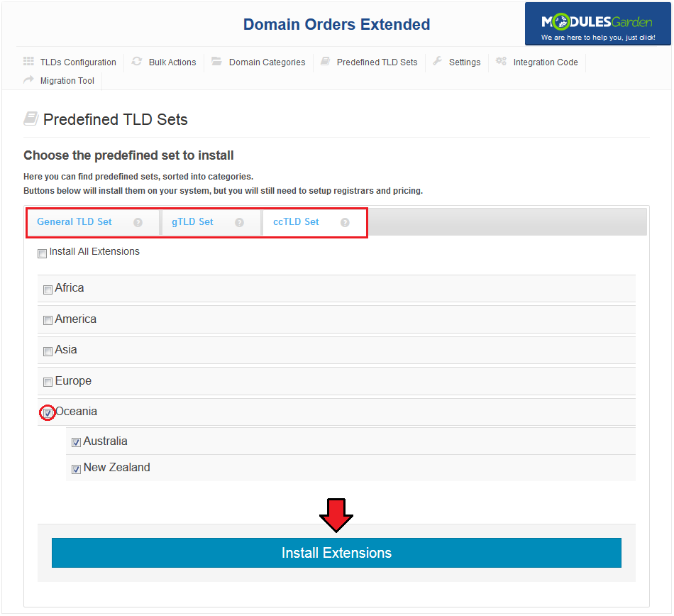Screen dimensions: 674x616
Task: Click help icon beside gTLD Set
Action: [239, 222]
